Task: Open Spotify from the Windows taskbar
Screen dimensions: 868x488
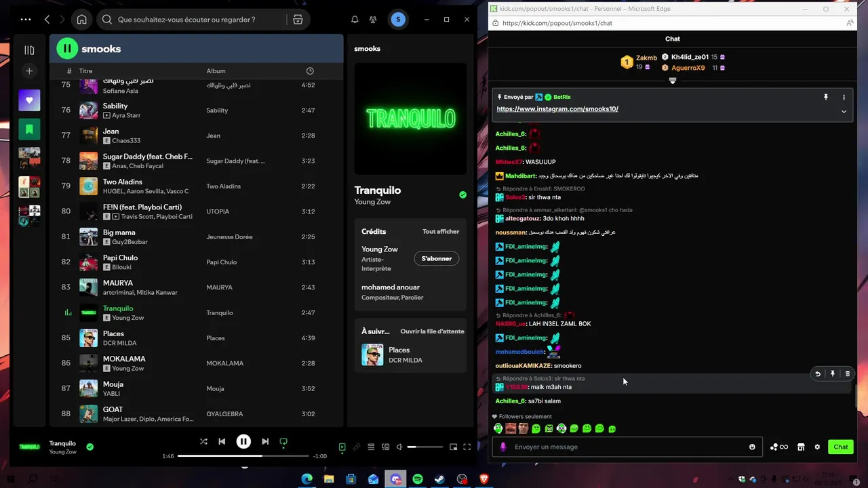Action: [x=418, y=479]
